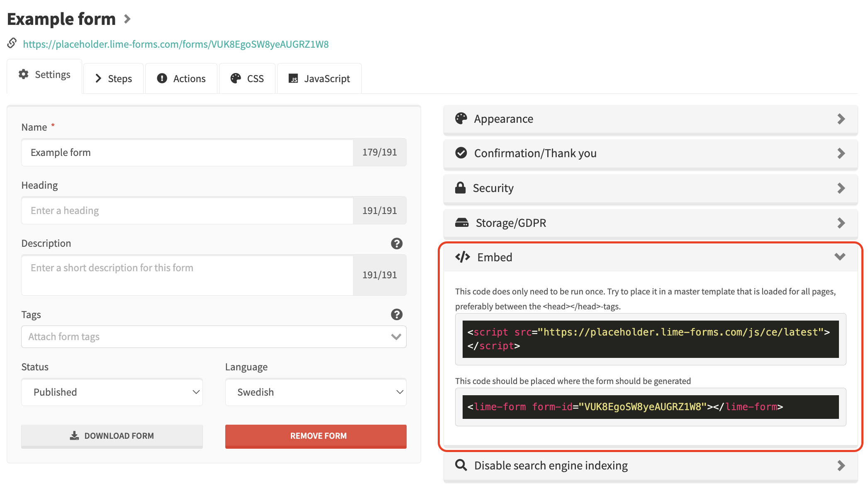Click the Appearance palette icon
This screenshot has height=496, width=868.
pyautogui.click(x=461, y=119)
